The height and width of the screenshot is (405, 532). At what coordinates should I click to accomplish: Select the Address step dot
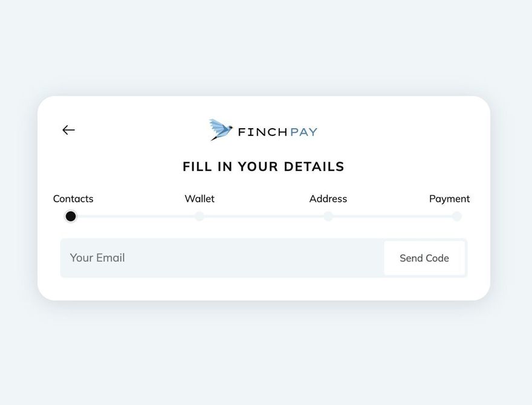click(328, 216)
